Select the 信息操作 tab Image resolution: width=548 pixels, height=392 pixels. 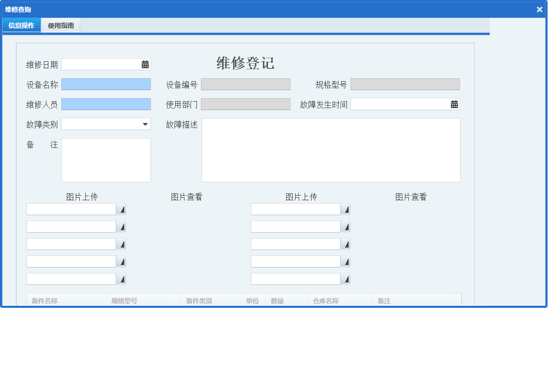(21, 25)
